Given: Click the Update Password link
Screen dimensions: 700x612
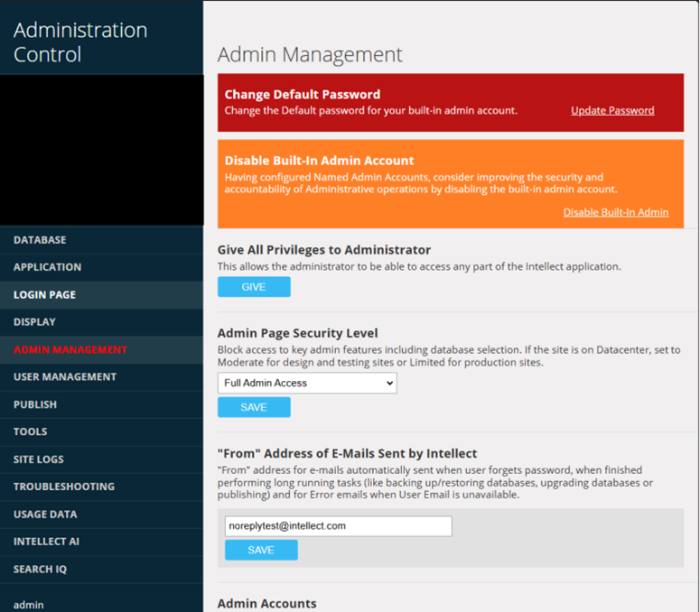Looking at the screenshot, I should tap(612, 111).
